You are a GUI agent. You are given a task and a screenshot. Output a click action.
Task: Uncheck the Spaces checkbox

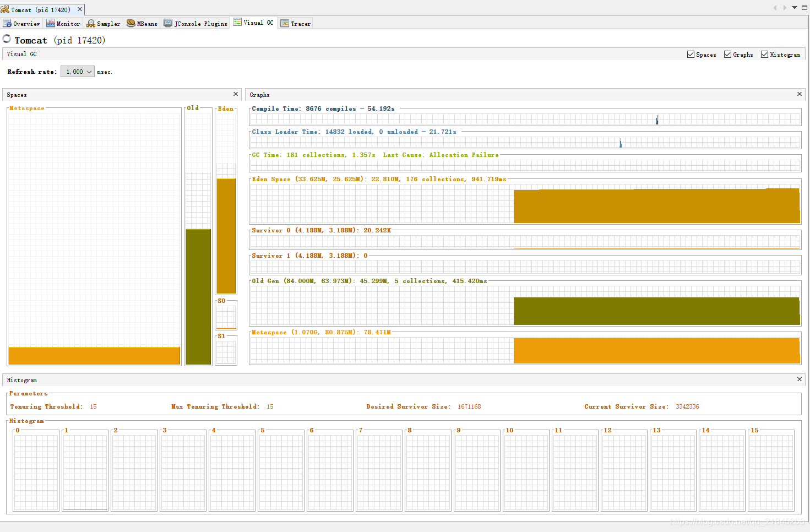(x=691, y=55)
